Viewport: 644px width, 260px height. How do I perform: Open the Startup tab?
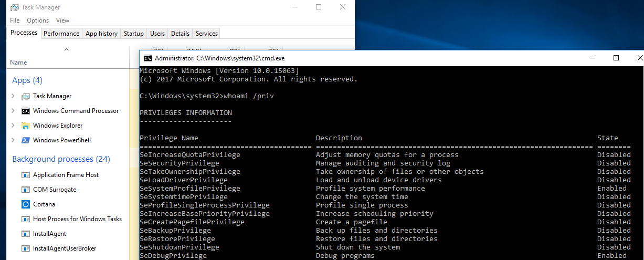tap(134, 34)
